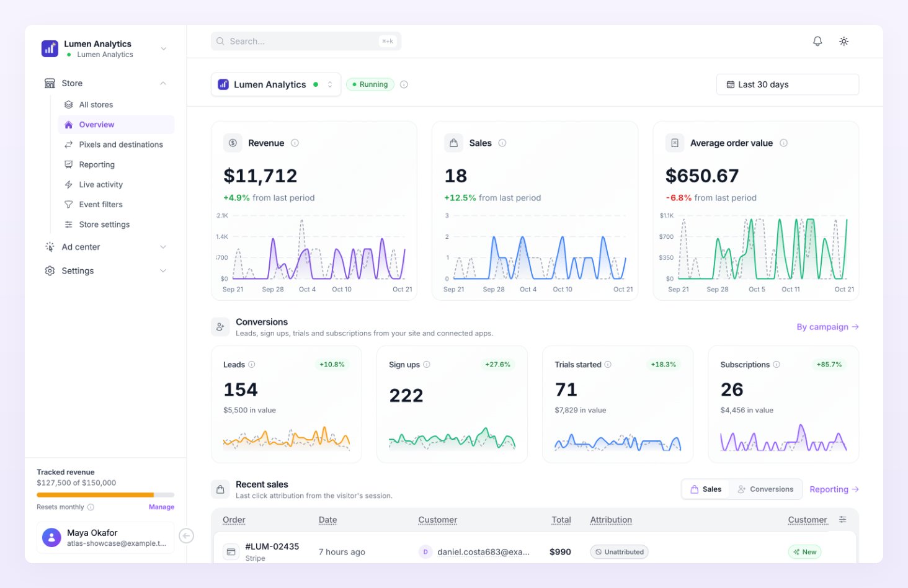Switch to the Sales tab
This screenshot has width=908, height=588.
point(706,489)
